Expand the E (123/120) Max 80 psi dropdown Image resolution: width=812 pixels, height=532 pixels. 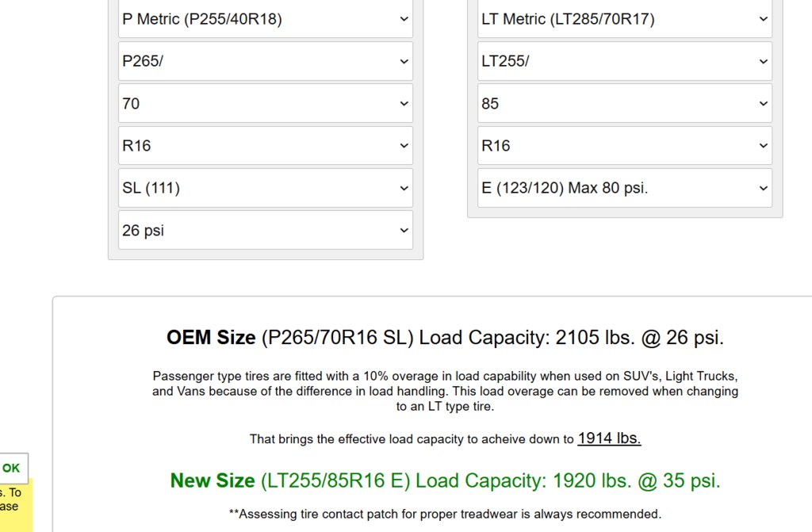[x=625, y=188]
